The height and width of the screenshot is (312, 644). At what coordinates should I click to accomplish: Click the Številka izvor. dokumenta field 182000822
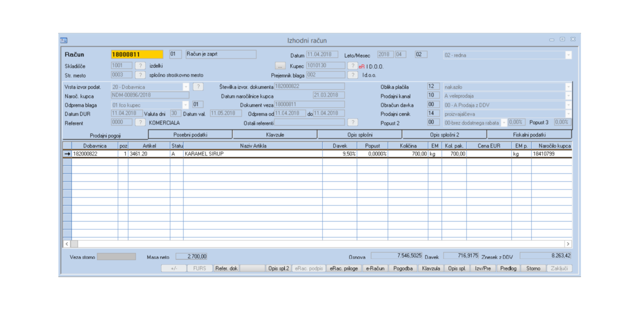point(309,86)
